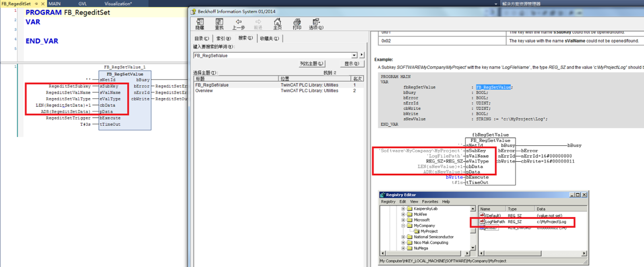
Task: Sort results by the 位置 column header
Action: point(315,79)
